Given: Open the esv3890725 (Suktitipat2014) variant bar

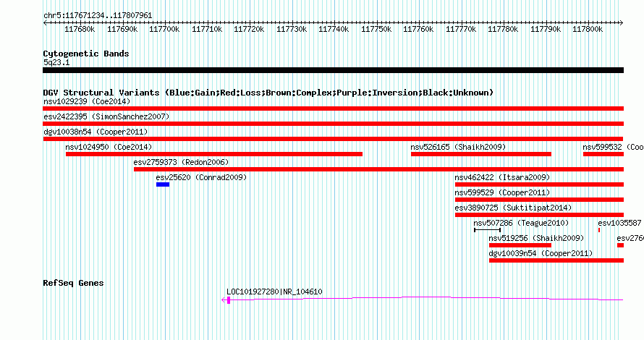Looking at the screenshot, I should tap(539, 215).
